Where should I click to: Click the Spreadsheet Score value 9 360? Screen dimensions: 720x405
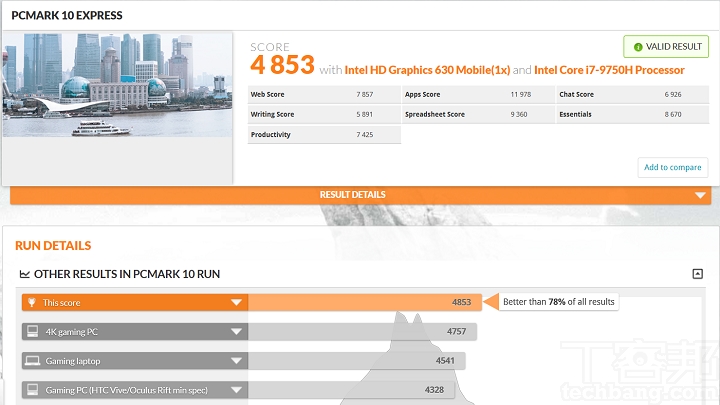pyautogui.click(x=519, y=114)
